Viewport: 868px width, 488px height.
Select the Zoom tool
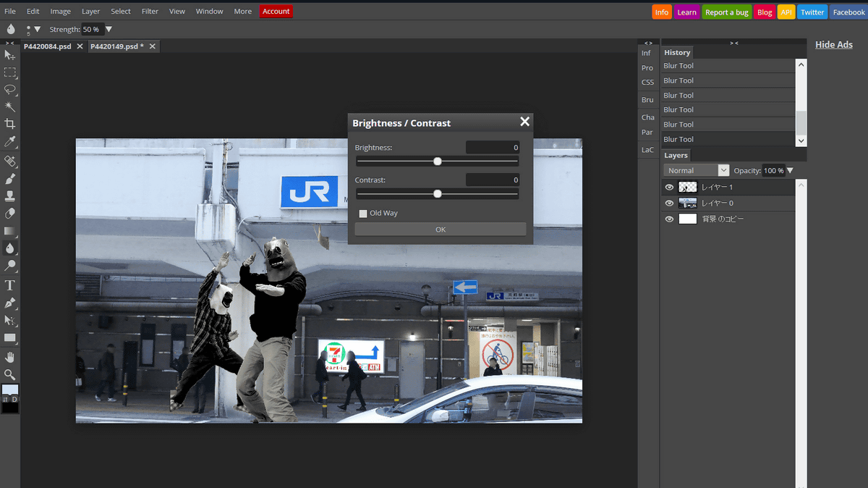[10, 374]
